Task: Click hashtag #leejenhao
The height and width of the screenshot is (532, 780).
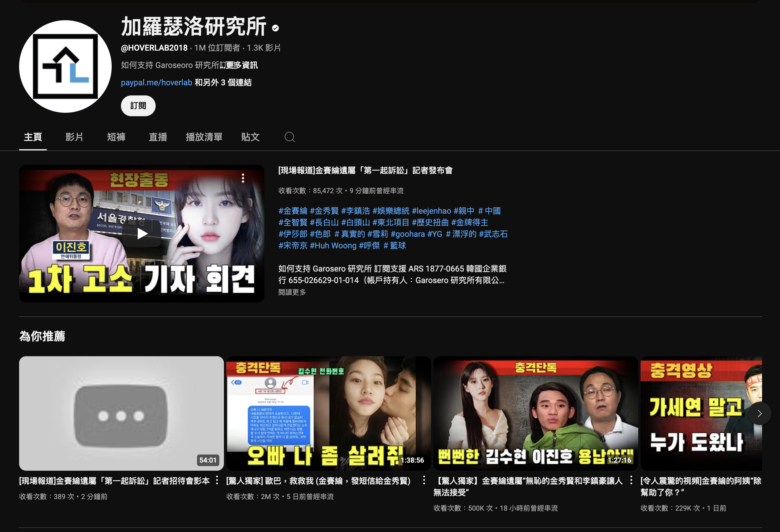Action: 431,211
